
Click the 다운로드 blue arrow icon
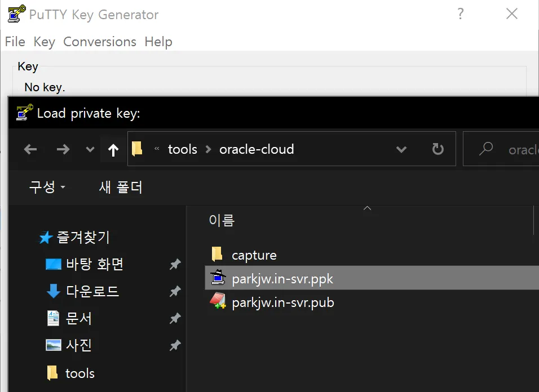(x=54, y=291)
